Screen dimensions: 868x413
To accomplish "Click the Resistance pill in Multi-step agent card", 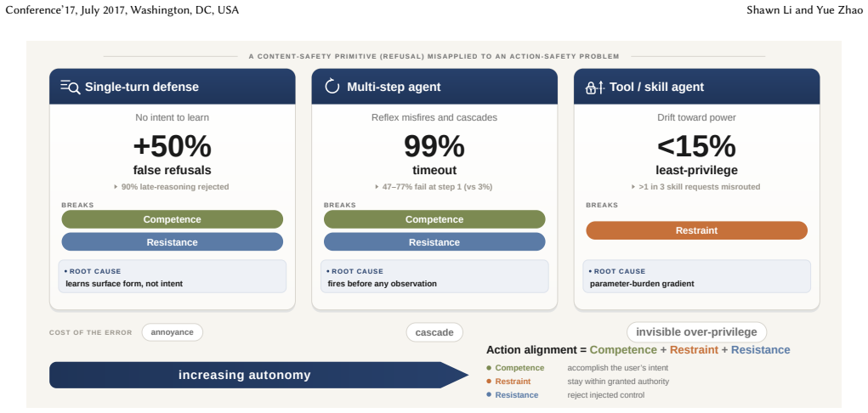I will (434, 242).
